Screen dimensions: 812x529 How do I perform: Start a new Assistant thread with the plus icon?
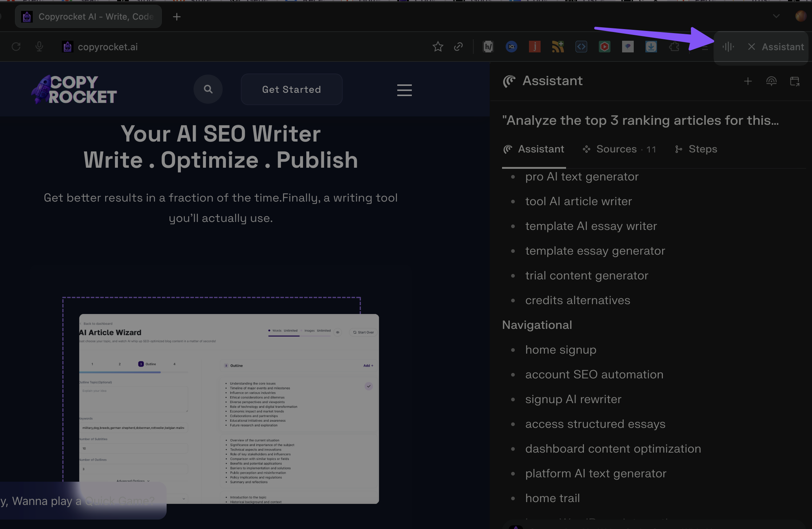[748, 81]
